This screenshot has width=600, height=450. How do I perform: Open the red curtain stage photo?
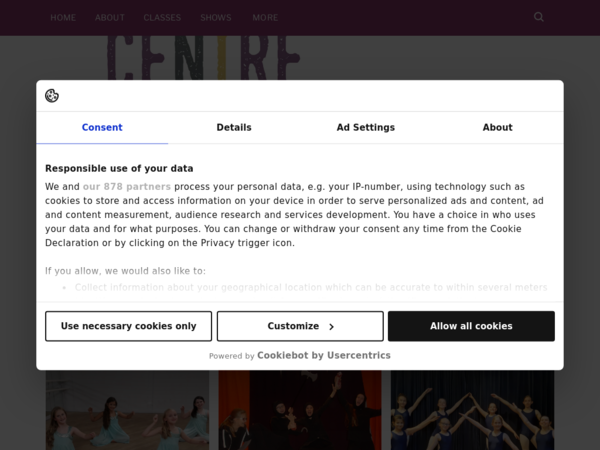pos(300,412)
